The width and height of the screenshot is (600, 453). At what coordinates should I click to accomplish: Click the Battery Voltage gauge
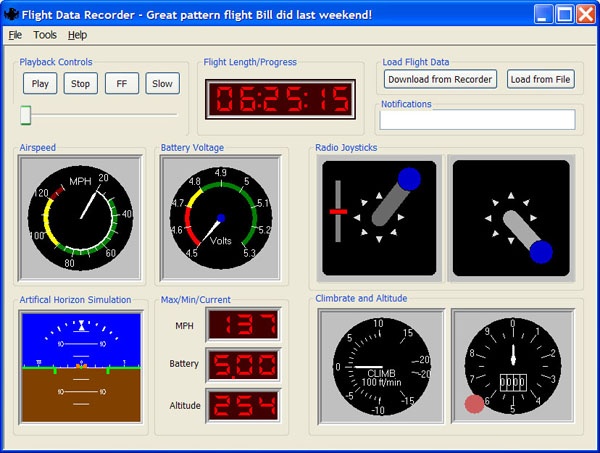tap(221, 216)
